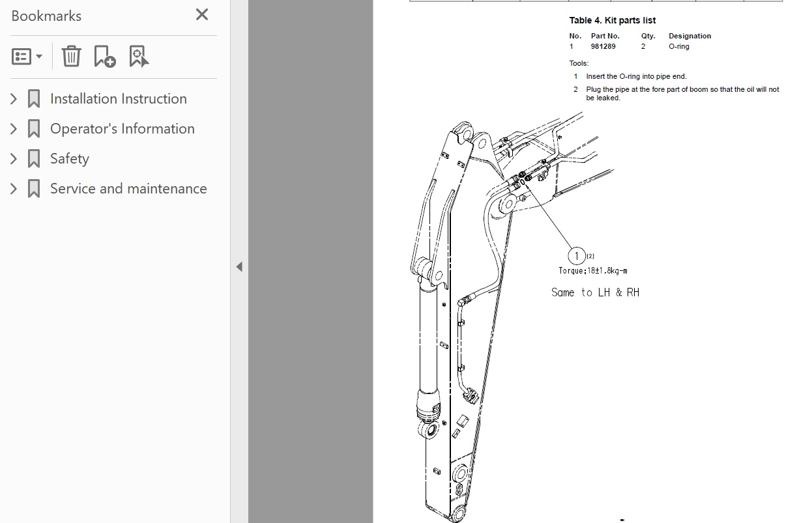Expand the Safety bookmark chevron
The image size is (812, 523).
tap(14, 159)
